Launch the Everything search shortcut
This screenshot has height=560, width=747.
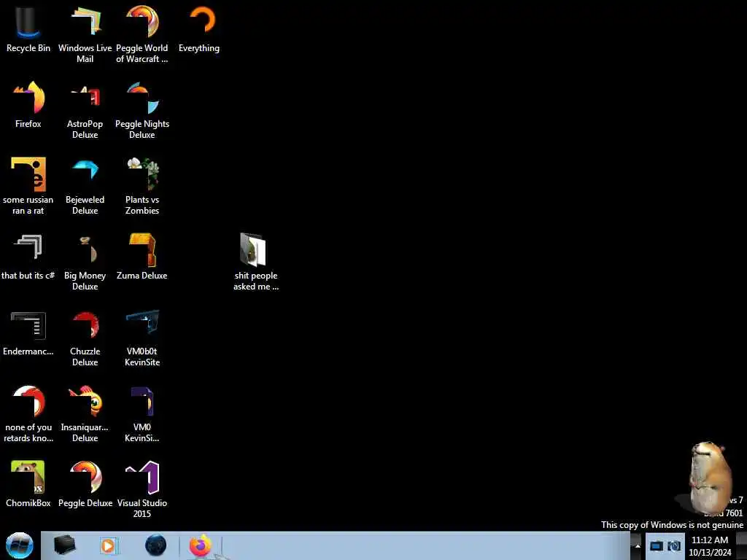(x=199, y=29)
